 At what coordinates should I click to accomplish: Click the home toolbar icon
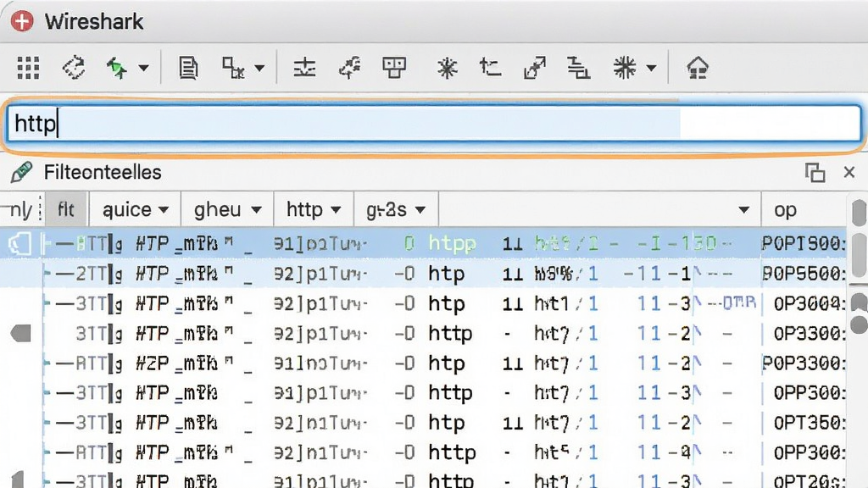pos(698,68)
